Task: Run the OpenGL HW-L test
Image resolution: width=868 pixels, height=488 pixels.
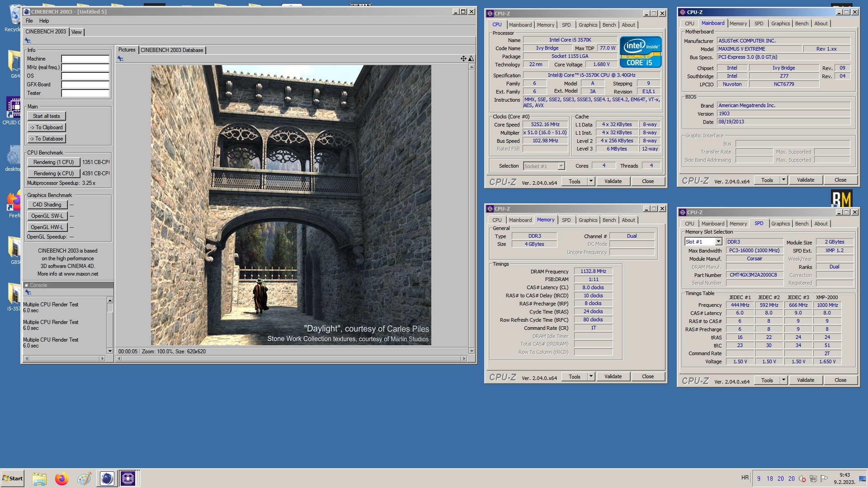Action: [47, 227]
